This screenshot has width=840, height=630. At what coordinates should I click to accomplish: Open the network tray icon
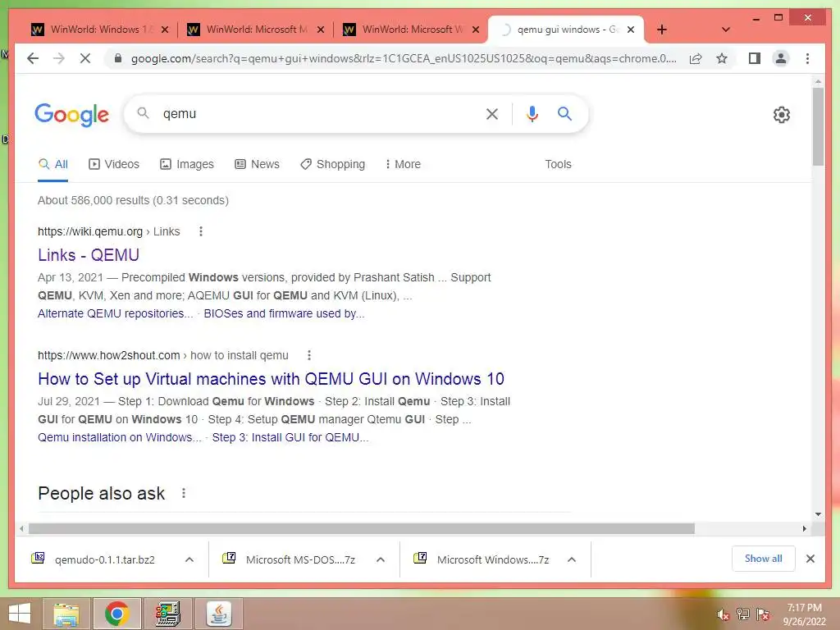[743, 614]
